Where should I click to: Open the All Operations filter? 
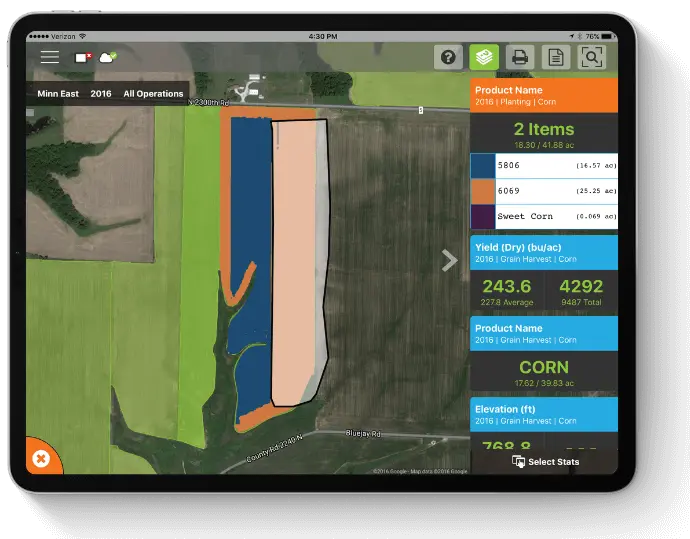pos(153,94)
